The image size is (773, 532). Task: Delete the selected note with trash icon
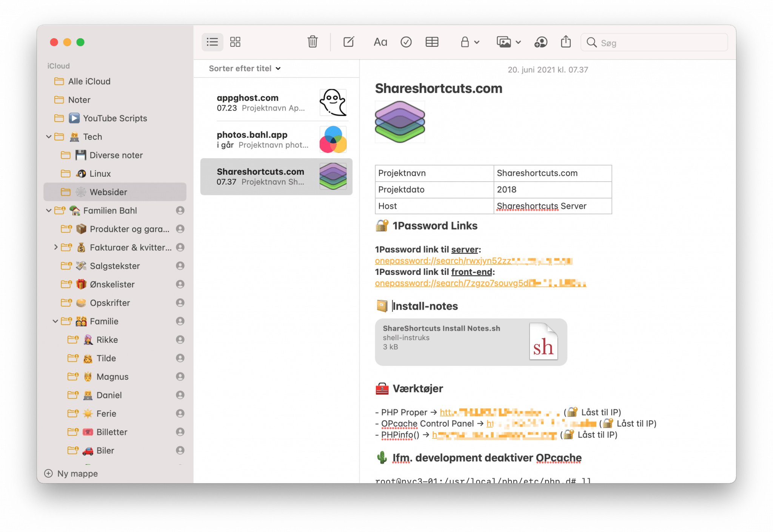(x=313, y=42)
